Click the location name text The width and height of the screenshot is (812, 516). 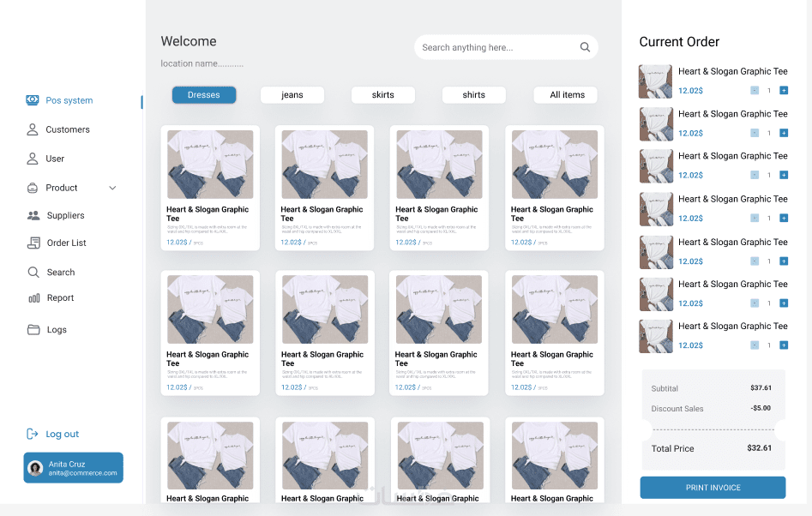click(x=202, y=63)
